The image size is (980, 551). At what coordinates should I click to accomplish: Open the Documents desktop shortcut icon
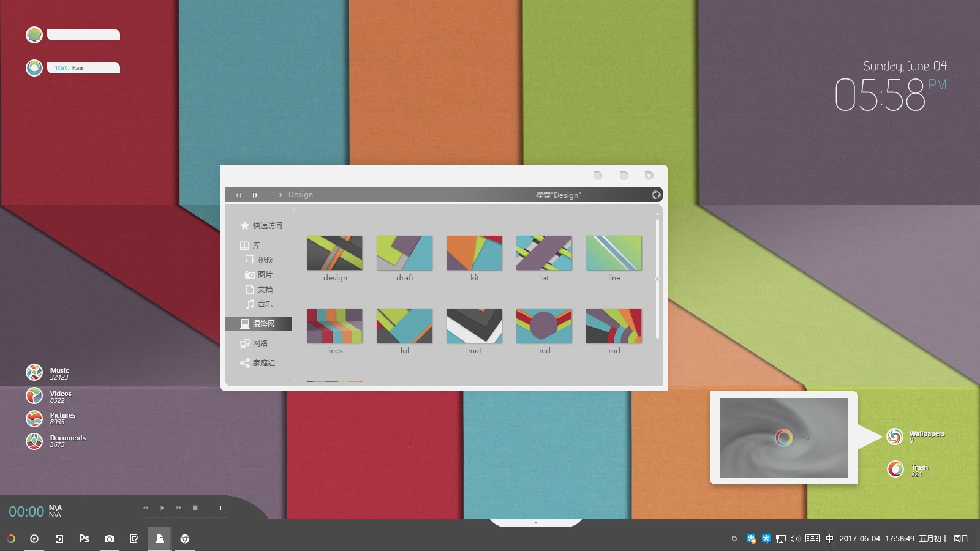tap(34, 441)
